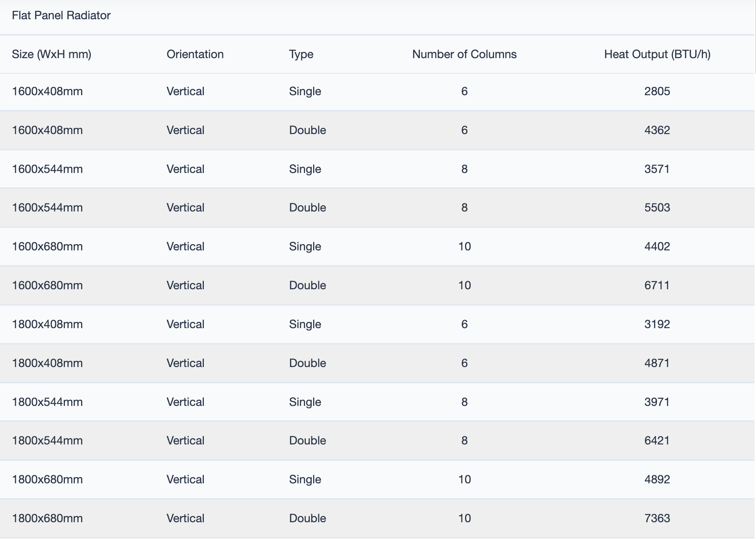Select heat output value 3971
Viewport: 756px width, 540px height.
coord(657,402)
